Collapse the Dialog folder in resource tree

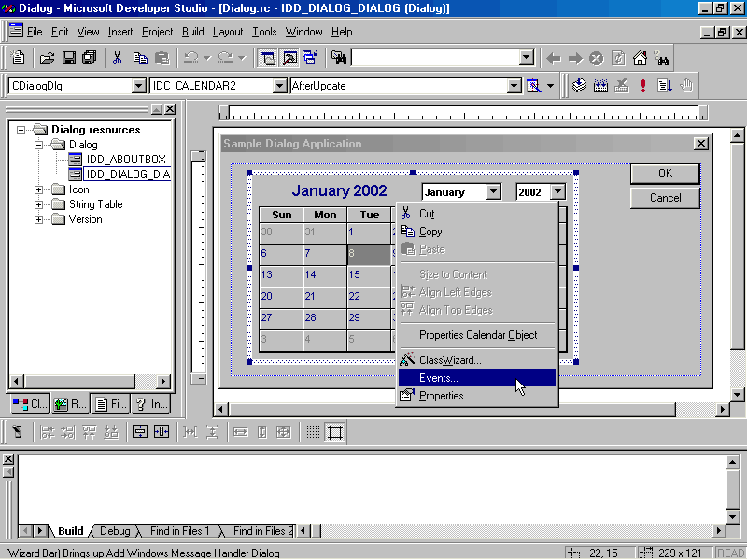(x=38, y=145)
